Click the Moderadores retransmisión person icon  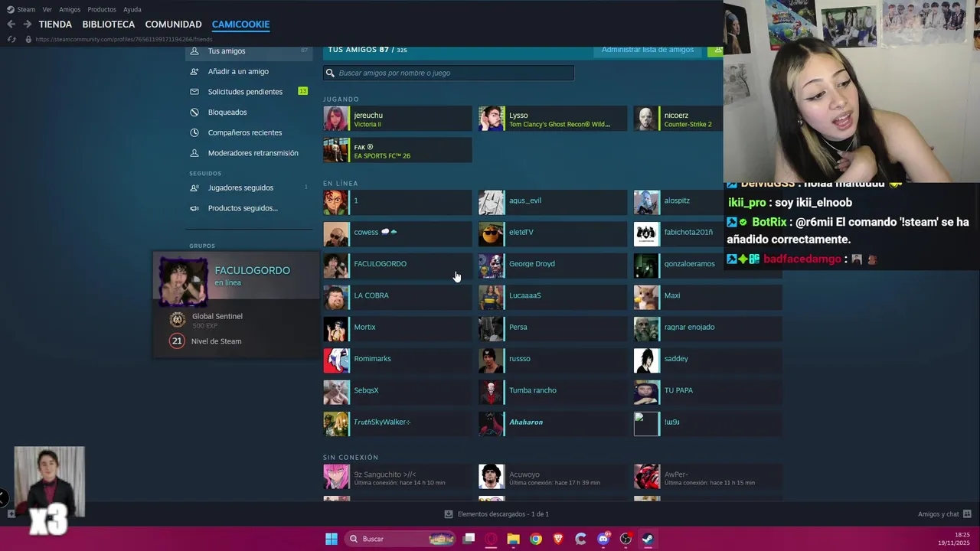point(194,153)
